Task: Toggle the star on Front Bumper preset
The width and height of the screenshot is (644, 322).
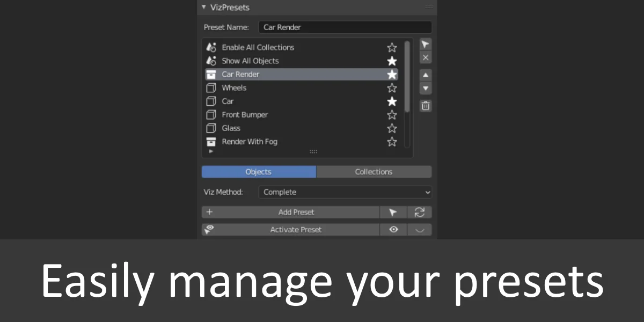Action: point(392,114)
